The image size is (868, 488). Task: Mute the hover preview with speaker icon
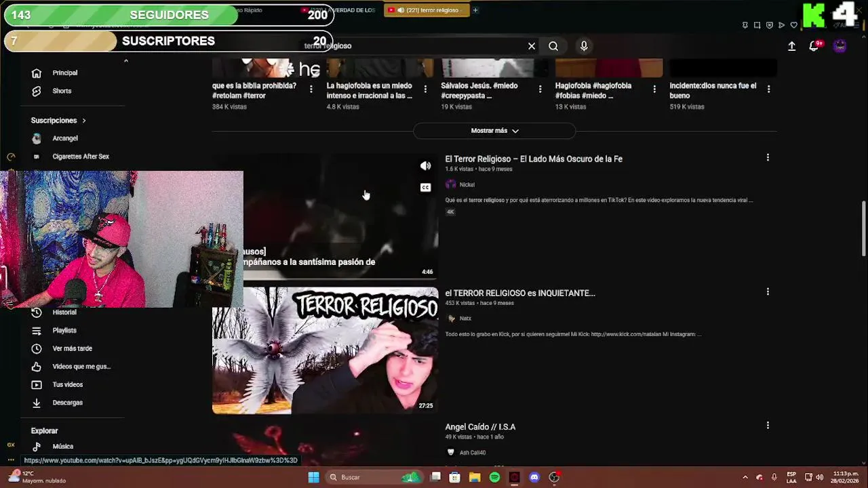(x=425, y=166)
